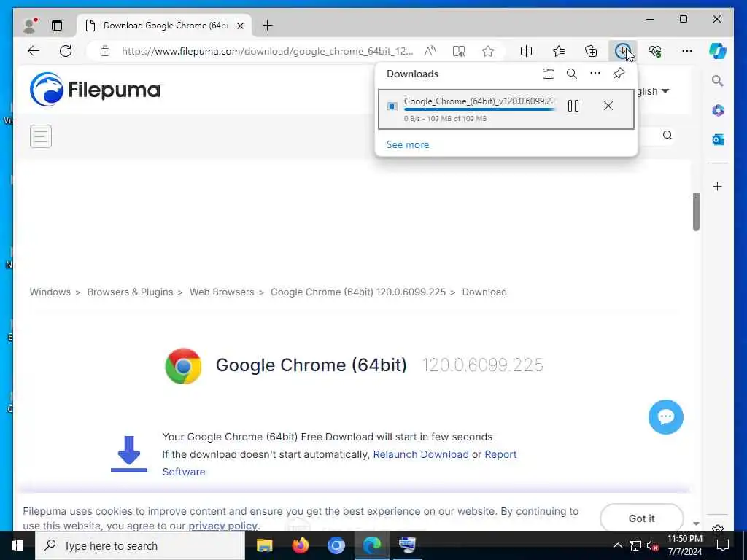Pin the Downloads panel
This screenshot has height=560, width=747.
[x=619, y=74]
